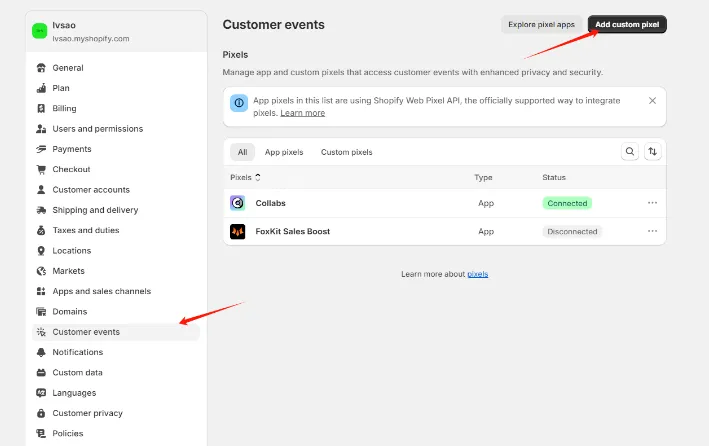Open Policies in the sidebar

click(x=116, y=433)
